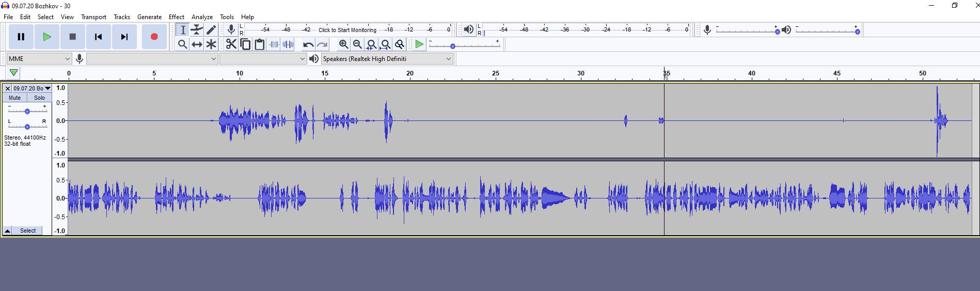
Task: Select the Multi-Tool asterisk icon
Action: 211,44
